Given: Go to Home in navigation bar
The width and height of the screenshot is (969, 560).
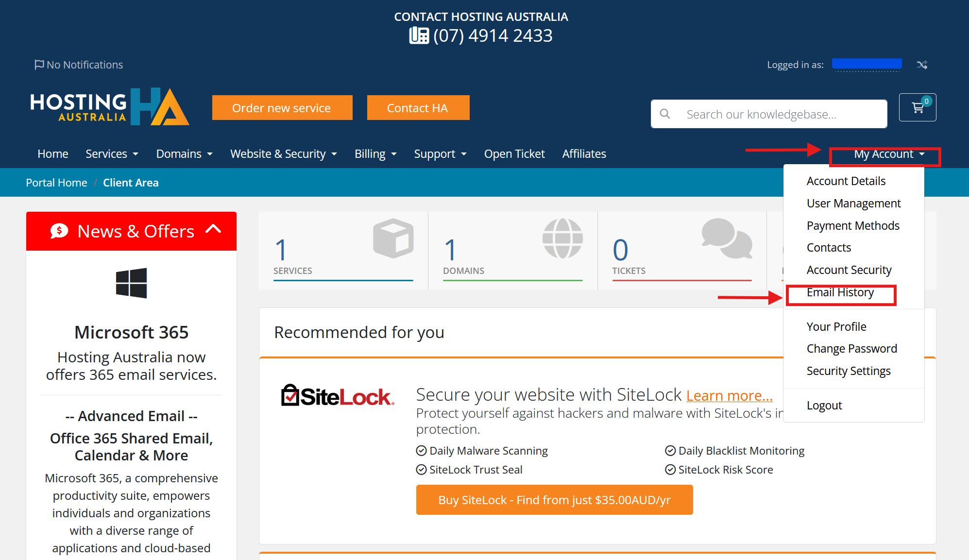Looking at the screenshot, I should pos(53,154).
